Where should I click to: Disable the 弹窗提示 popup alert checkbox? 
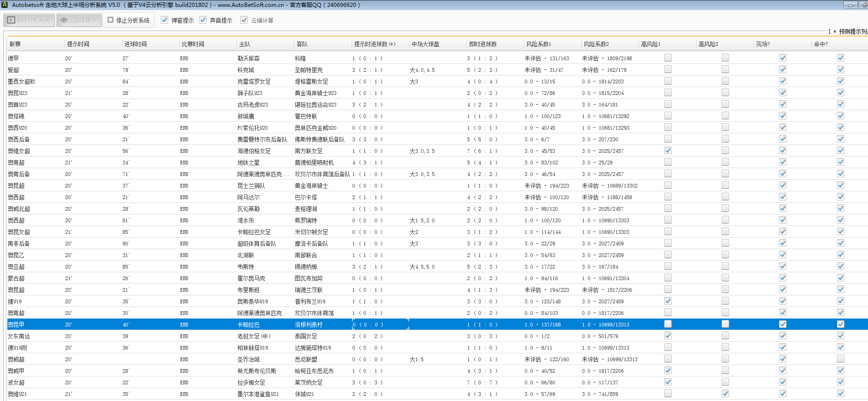pos(164,20)
